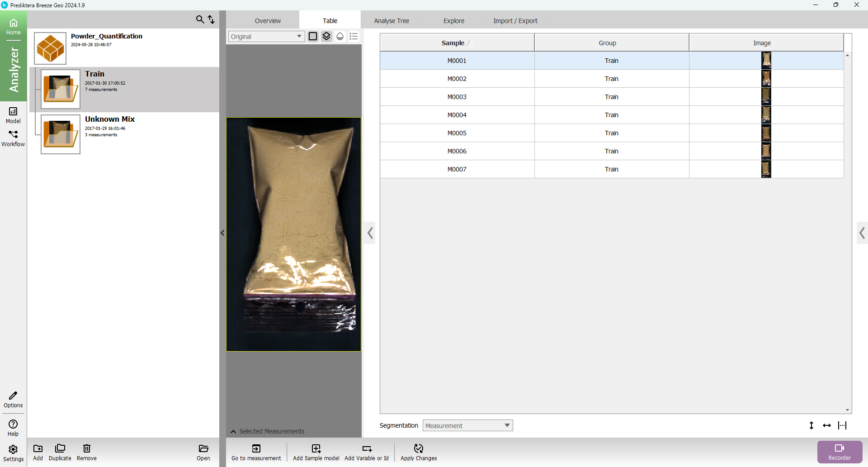Open the Original image type dropdown
The width and height of the screenshot is (868, 467).
tap(266, 37)
